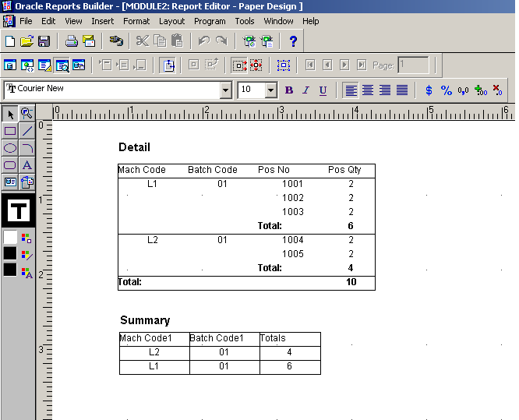Viewport: 519px width, 420px height.
Task: Open the Layout menu
Action: 171,21
